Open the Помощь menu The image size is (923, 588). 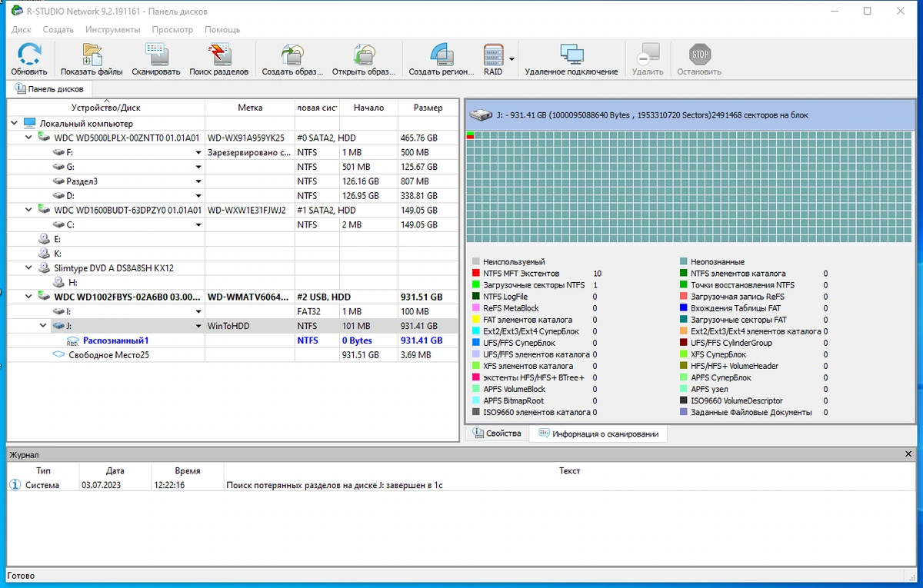pyautogui.click(x=222, y=29)
